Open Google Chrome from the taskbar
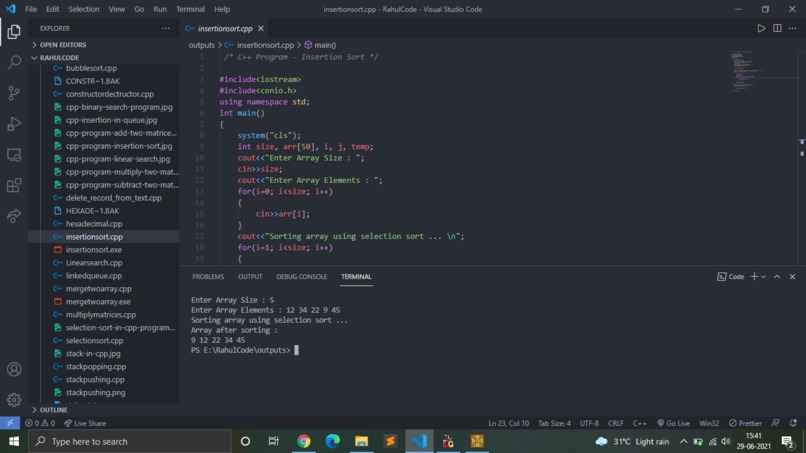Image resolution: width=806 pixels, height=453 pixels. click(x=304, y=441)
